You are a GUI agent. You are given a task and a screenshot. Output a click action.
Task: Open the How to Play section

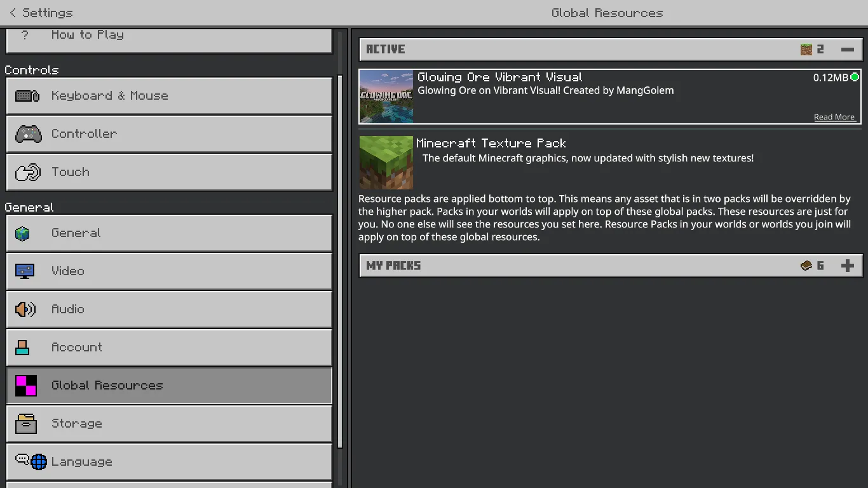pyautogui.click(x=169, y=39)
